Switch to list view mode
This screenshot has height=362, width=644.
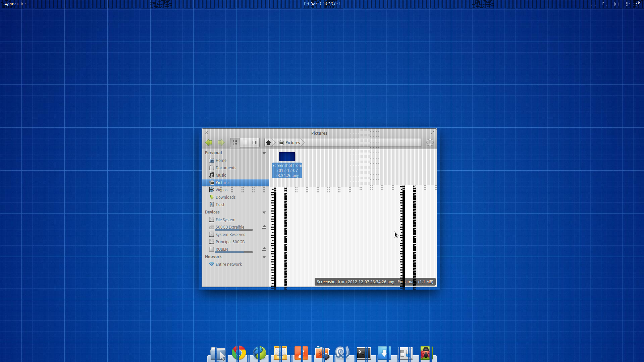(245, 142)
